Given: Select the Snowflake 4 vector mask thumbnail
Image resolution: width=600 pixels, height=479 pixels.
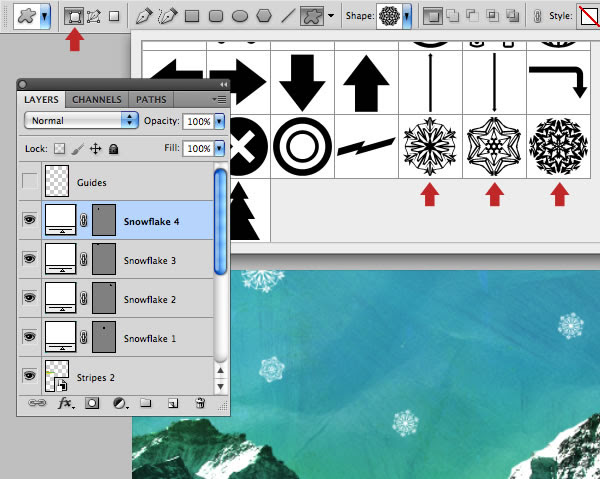Looking at the screenshot, I should point(104,220).
